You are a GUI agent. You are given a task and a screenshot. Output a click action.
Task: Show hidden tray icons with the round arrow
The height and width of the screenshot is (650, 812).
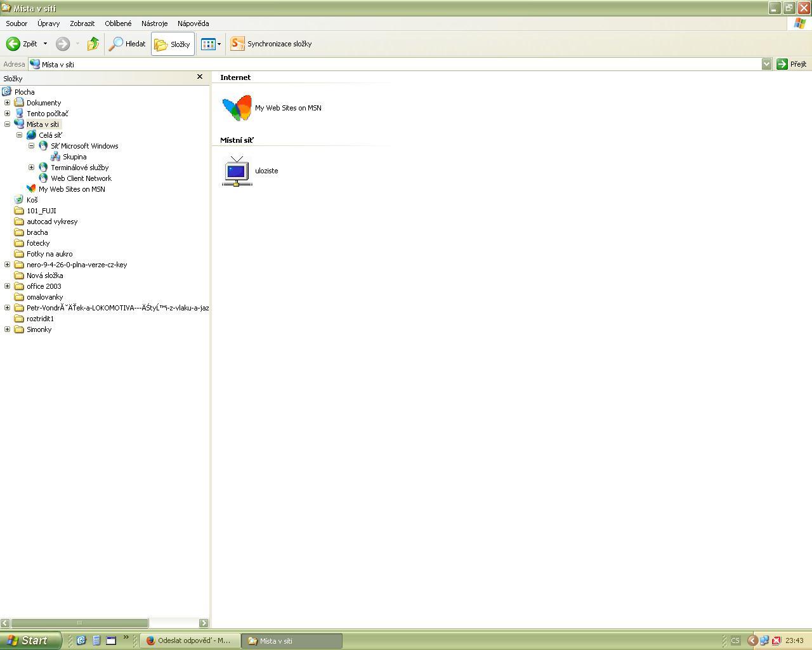752,640
